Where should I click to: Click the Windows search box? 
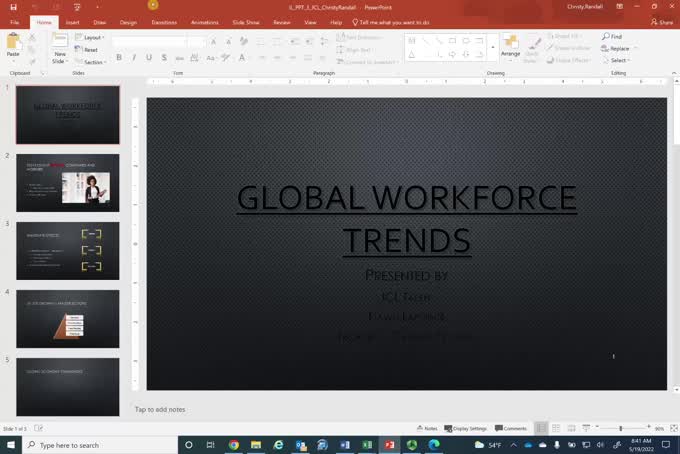(100, 445)
